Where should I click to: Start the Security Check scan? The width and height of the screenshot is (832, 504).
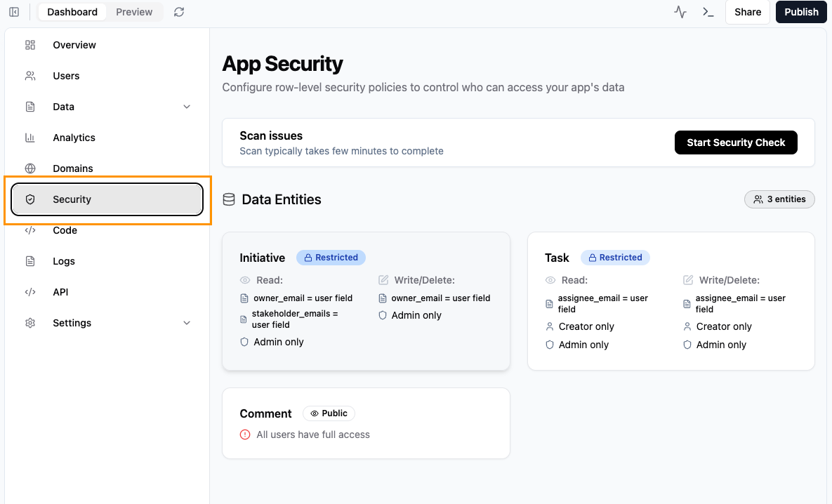pyautogui.click(x=736, y=142)
